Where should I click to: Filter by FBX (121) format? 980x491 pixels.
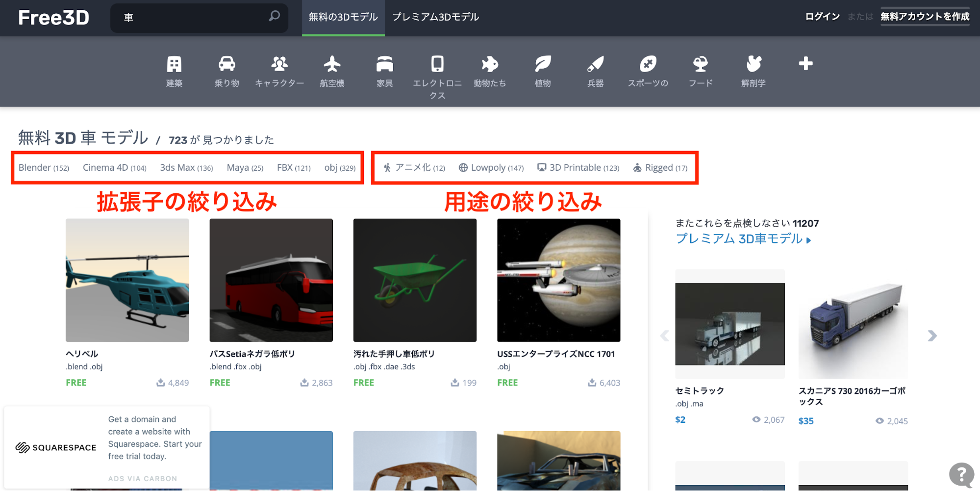(x=294, y=168)
